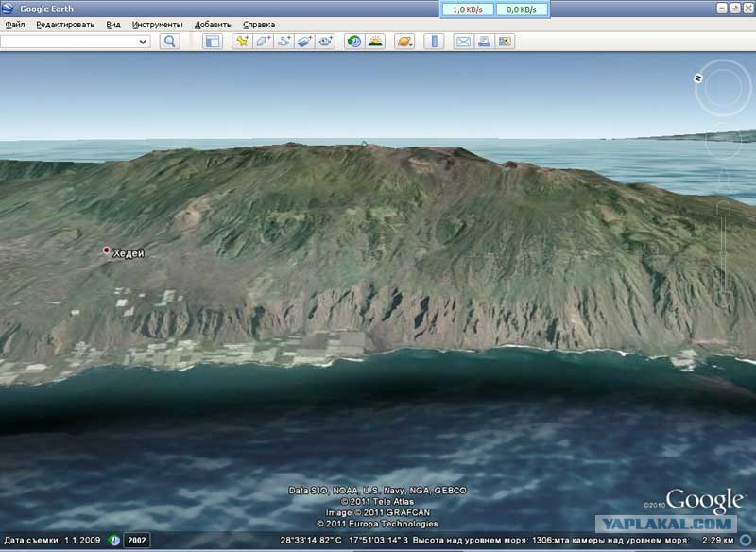Start the Record a Tour tool
This screenshot has height=552, width=756.
pos(325,42)
